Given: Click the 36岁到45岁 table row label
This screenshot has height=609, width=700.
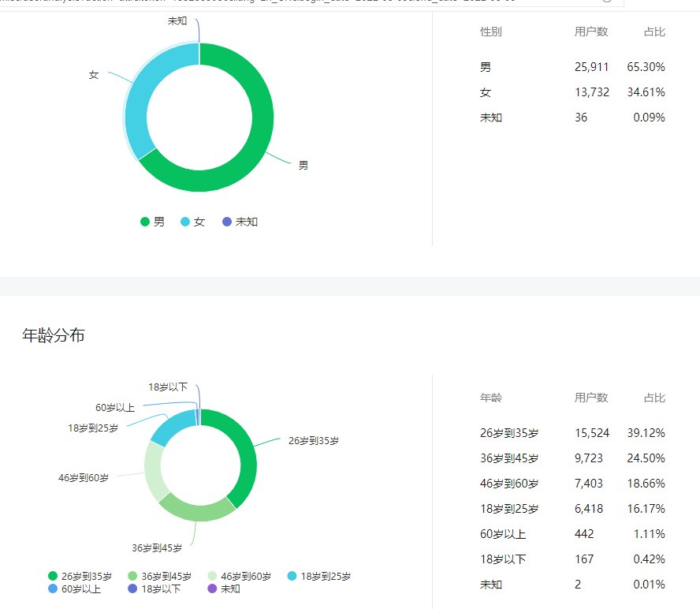Looking at the screenshot, I should point(509,458).
